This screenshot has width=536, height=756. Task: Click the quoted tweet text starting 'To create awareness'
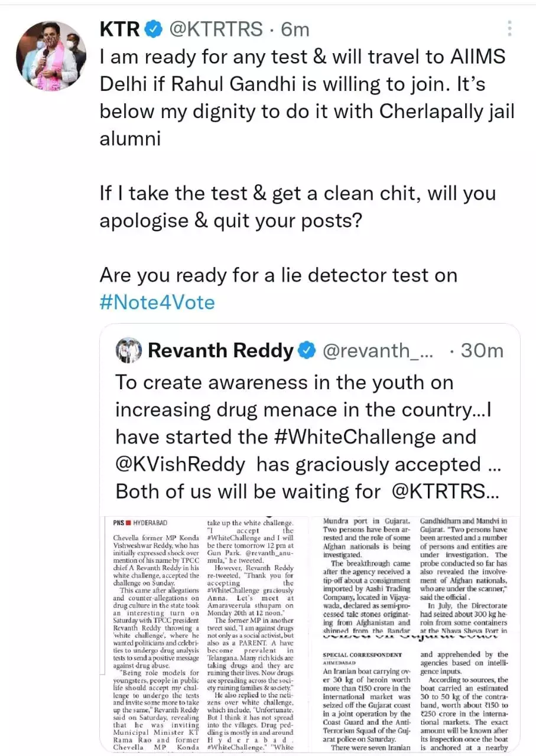pos(284,383)
